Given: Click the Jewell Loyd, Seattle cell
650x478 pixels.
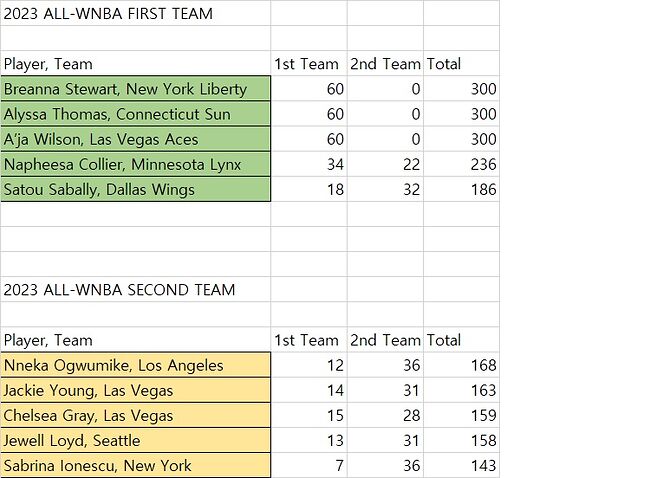Looking at the screenshot, I should click(x=135, y=440).
